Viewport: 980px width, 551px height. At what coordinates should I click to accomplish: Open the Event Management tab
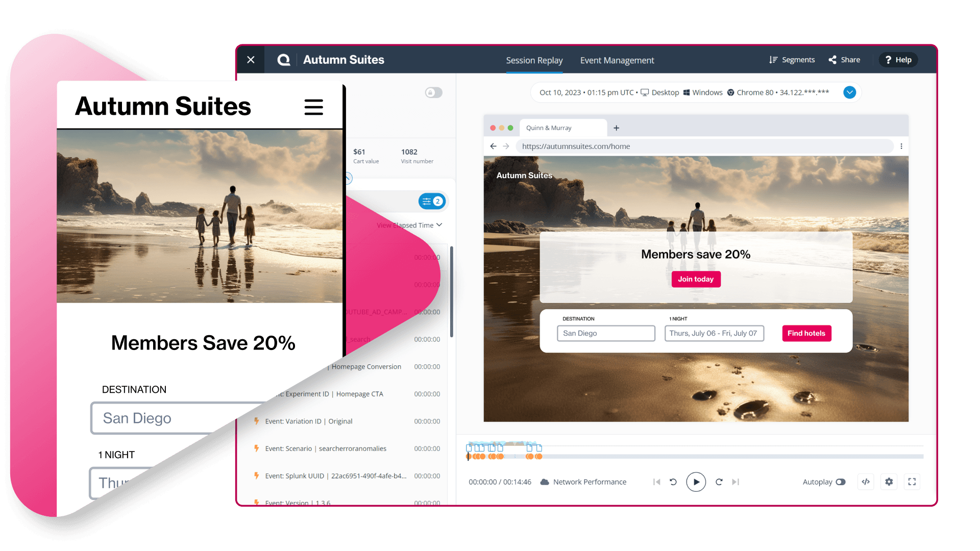(617, 60)
